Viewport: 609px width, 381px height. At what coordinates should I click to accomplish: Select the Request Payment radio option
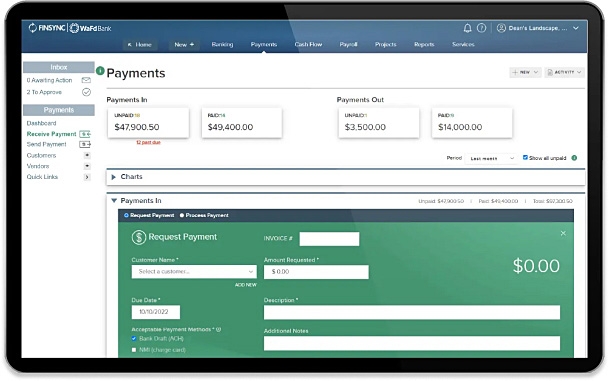tap(126, 215)
